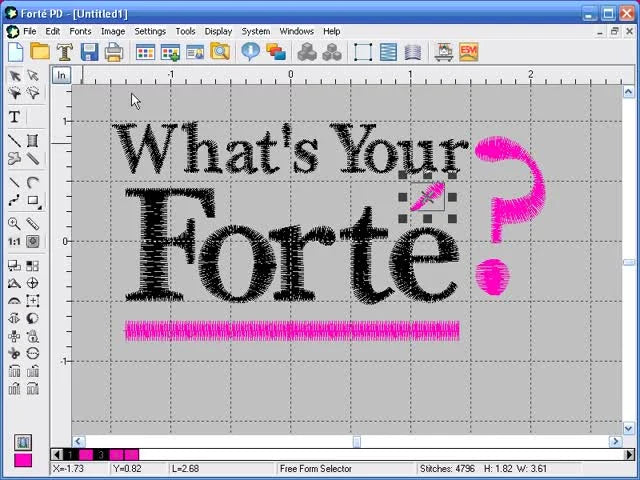Click vertical scrollbar up arrow
The height and width of the screenshot is (480, 640).
click(628, 91)
